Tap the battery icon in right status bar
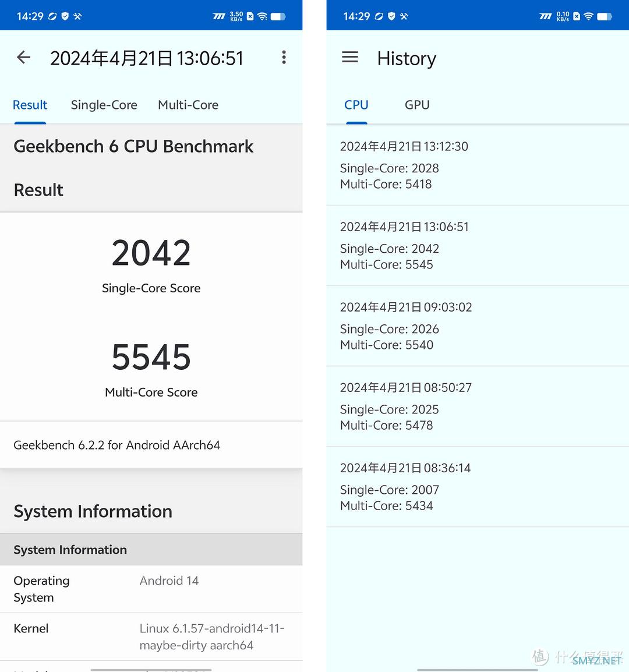Screen dimensions: 629x672 click(x=605, y=16)
